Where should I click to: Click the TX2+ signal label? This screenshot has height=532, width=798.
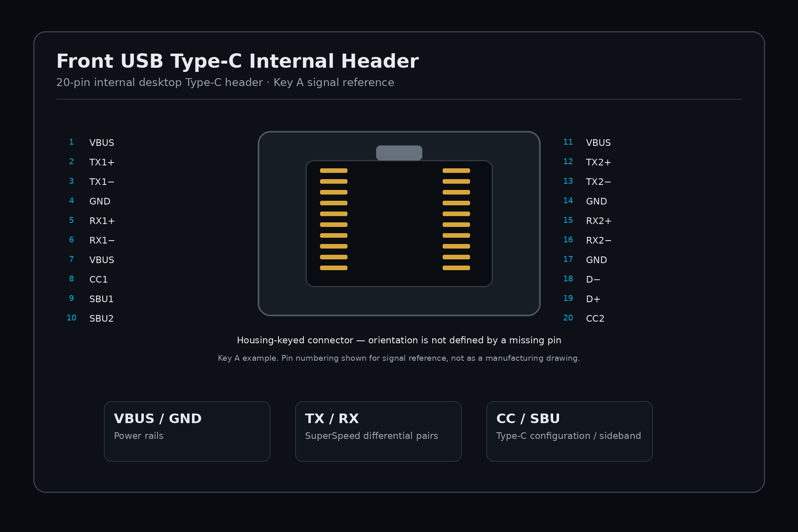[598, 162]
